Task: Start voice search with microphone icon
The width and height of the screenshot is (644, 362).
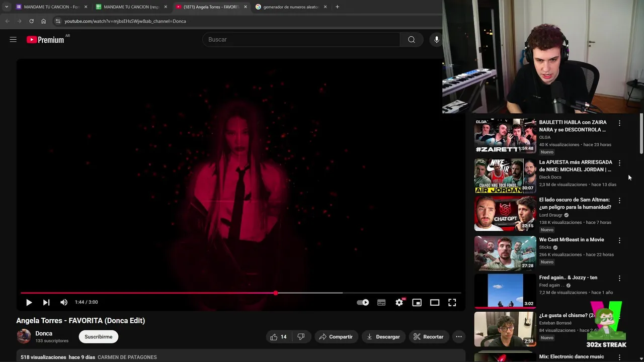Action: (x=436, y=39)
